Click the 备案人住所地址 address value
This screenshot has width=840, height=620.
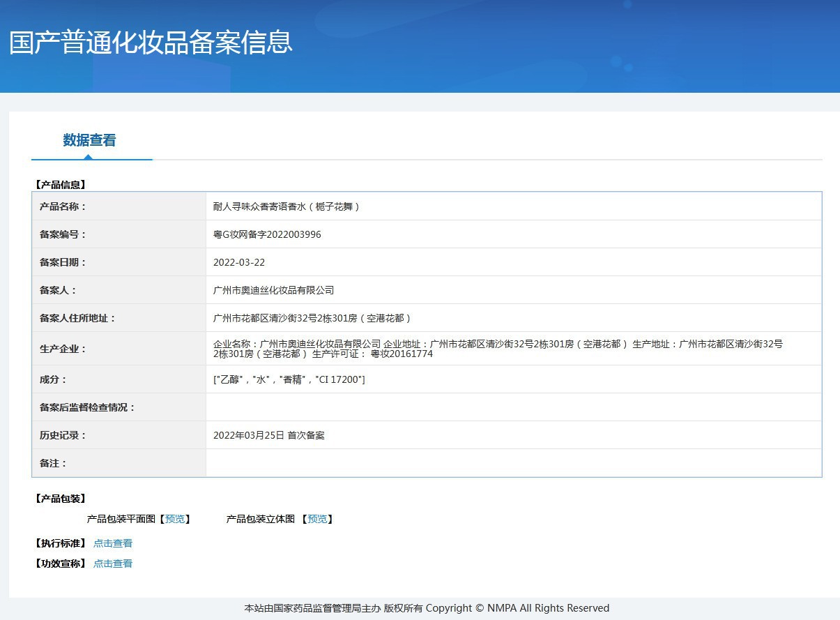(312, 318)
